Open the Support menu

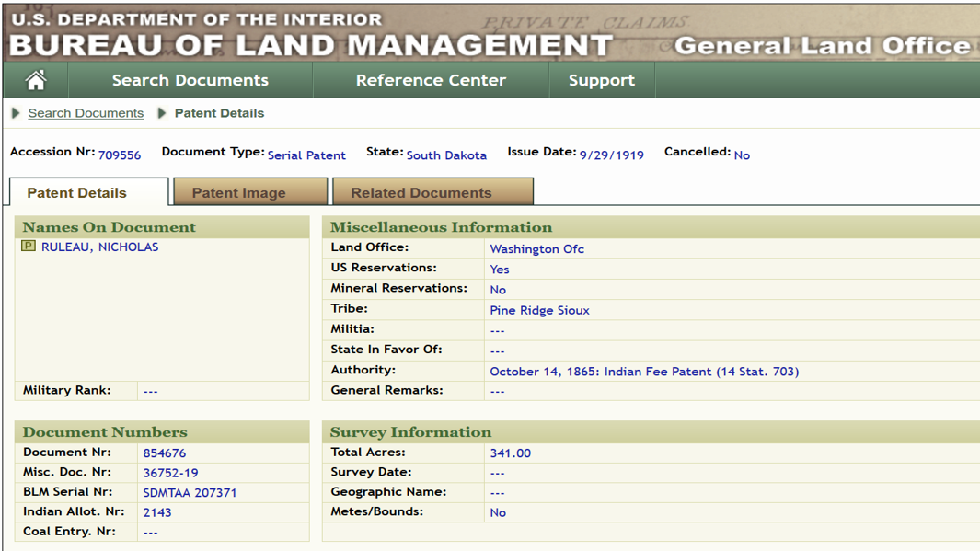(x=601, y=80)
